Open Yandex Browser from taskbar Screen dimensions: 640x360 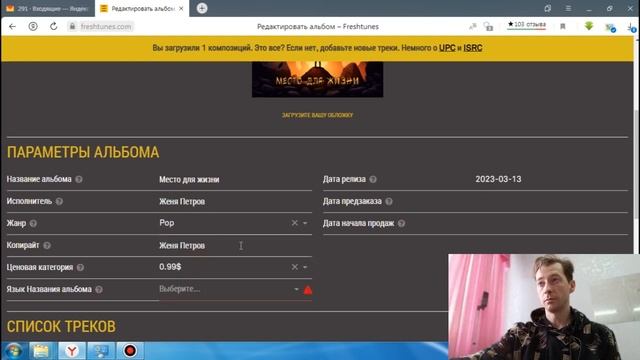(x=72, y=351)
